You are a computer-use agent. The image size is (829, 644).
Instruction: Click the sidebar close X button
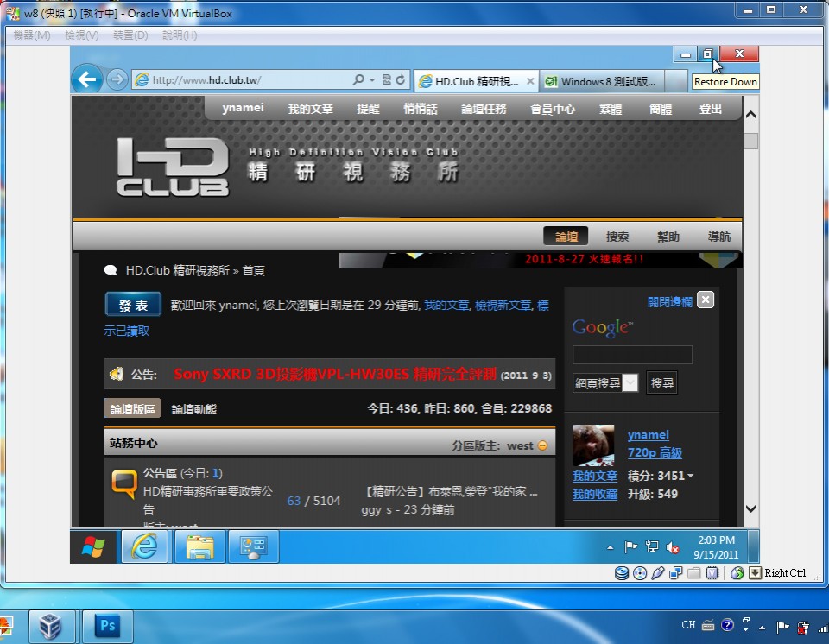coord(706,300)
